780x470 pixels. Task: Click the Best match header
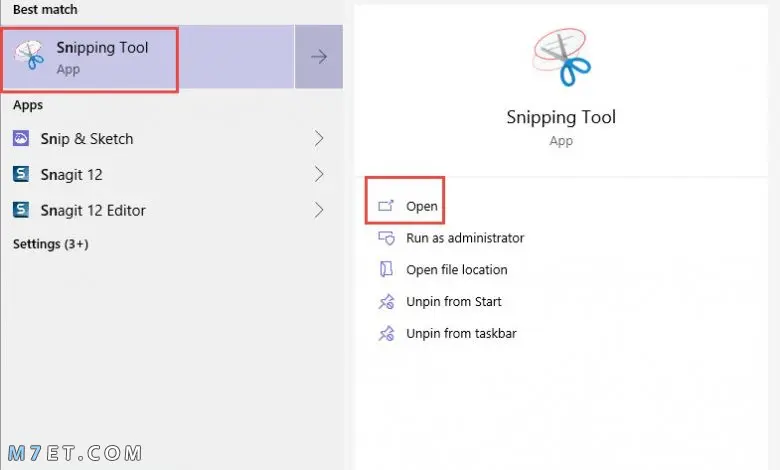click(x=45, y=9)
